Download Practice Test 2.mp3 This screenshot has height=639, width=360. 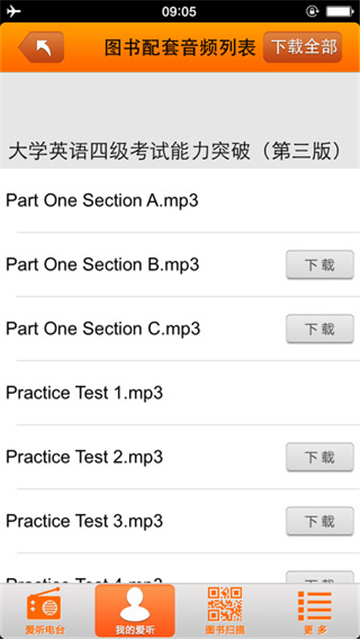coord(320,457)
